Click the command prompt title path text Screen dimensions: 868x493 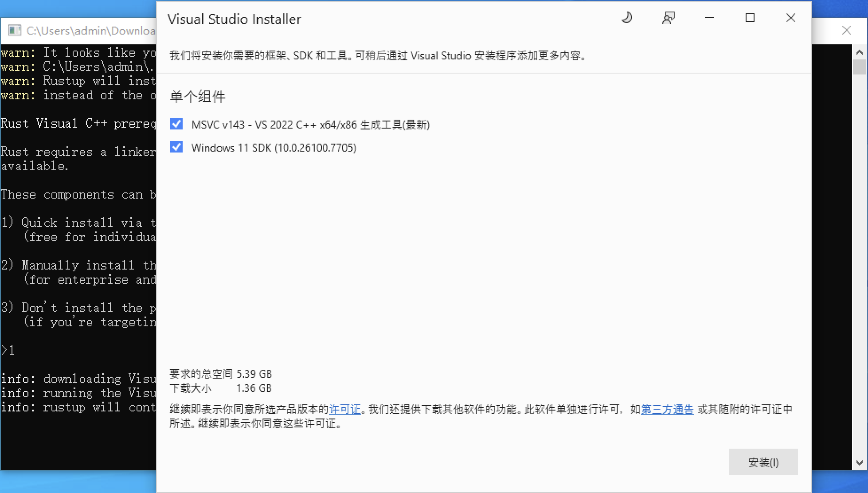coord(91,31)
